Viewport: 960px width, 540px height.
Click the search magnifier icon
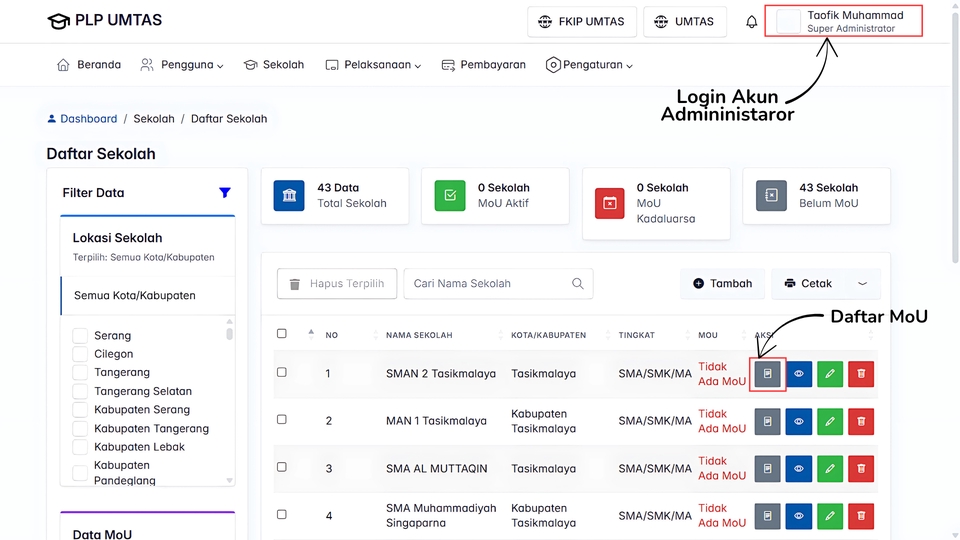pos(578,284)
